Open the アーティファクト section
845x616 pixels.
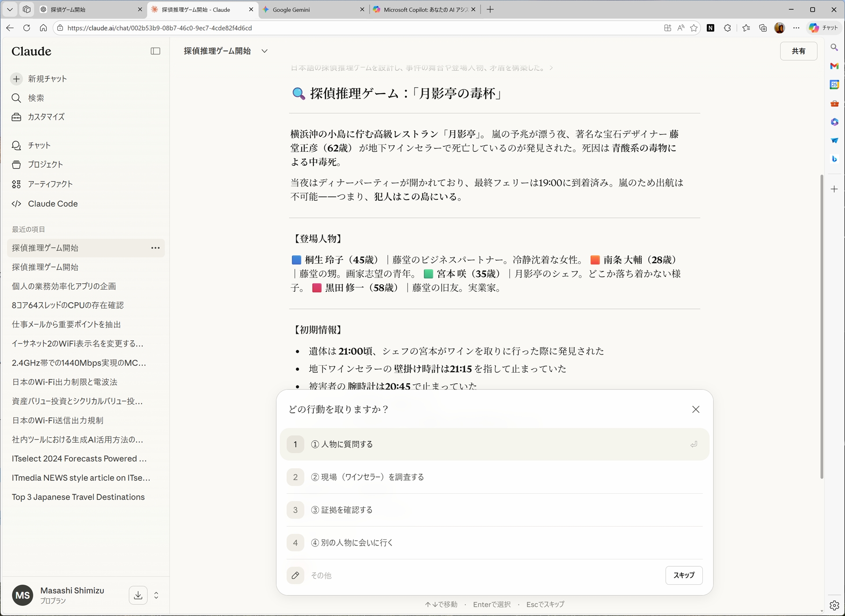click(50, 184)
